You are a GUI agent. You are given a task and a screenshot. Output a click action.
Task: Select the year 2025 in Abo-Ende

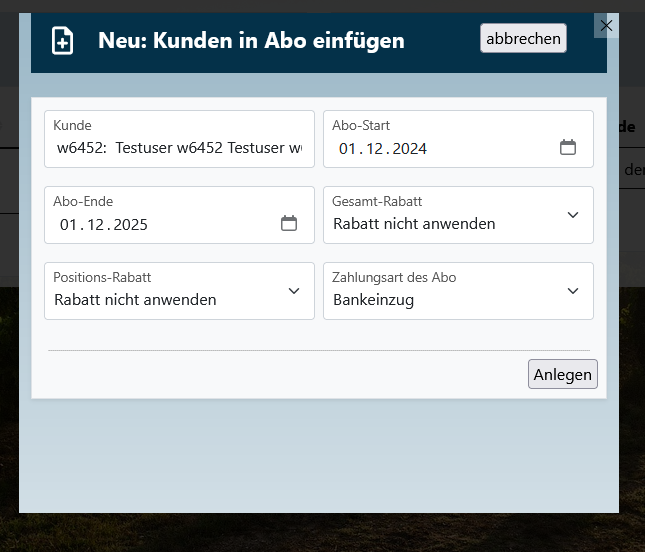(x=130, y=225)
